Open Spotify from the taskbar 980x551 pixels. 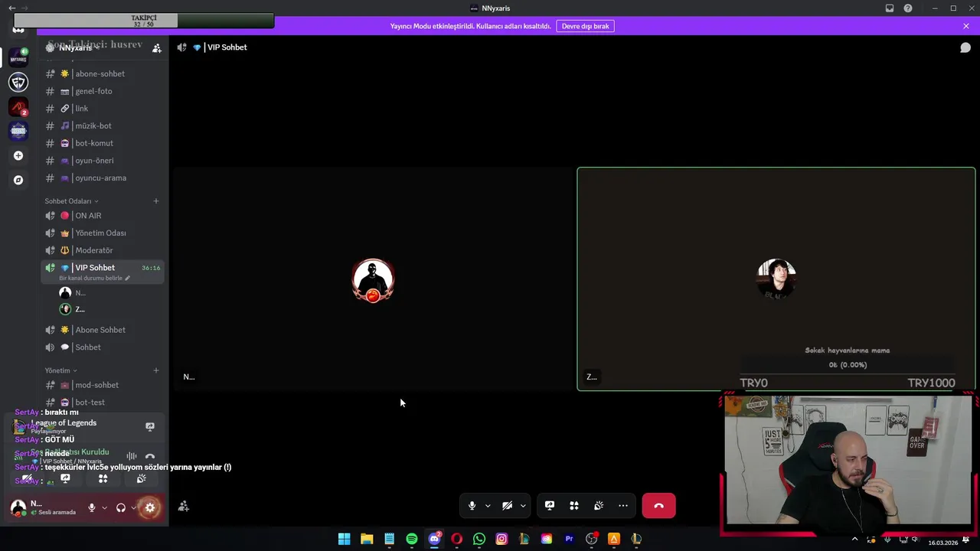click(x=412, y=539)
